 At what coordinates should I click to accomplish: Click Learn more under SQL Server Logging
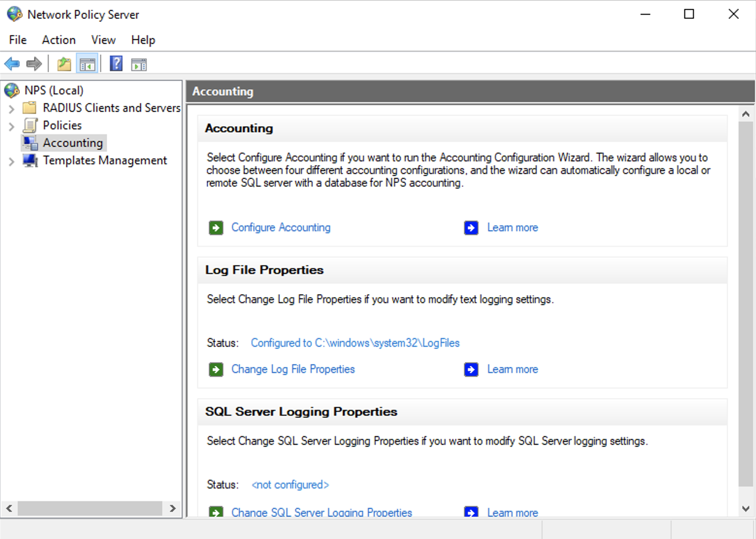point(512,512)
